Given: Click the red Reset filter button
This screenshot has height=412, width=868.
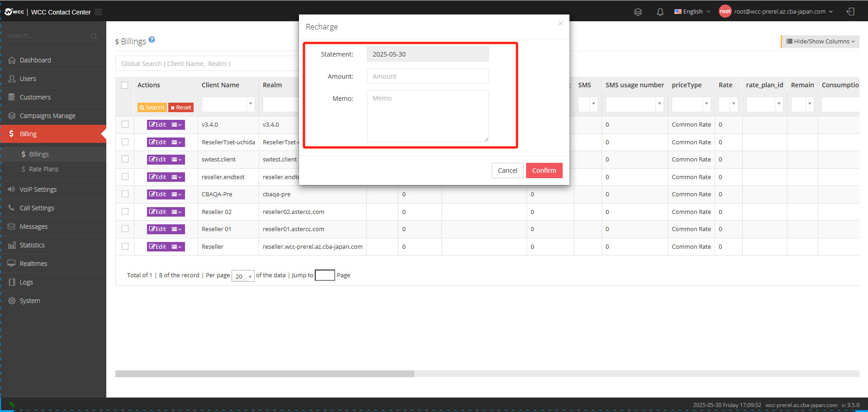Looking at the screenshot, I should [181, 108].
